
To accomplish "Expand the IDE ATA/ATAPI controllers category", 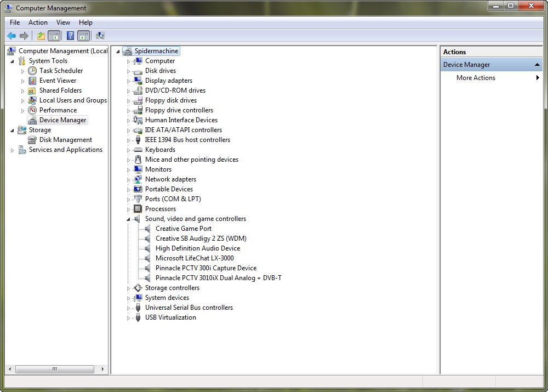I will click(x=128, y=130).
